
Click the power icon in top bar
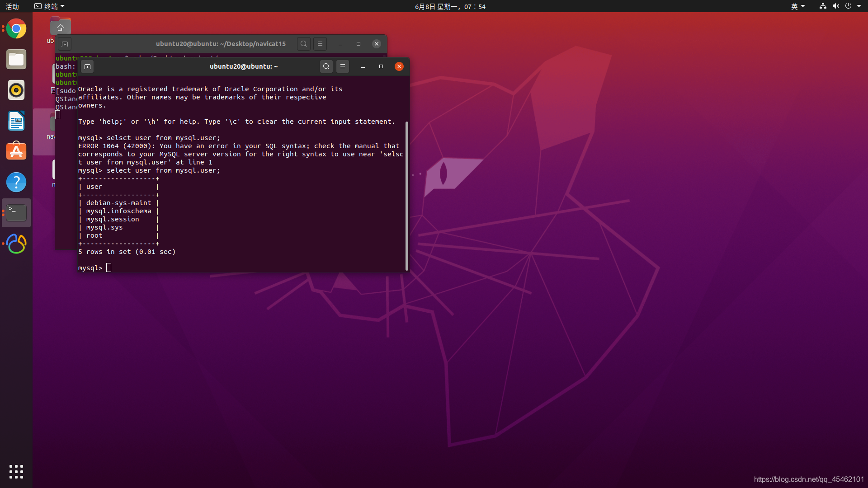tap(848, 6)
